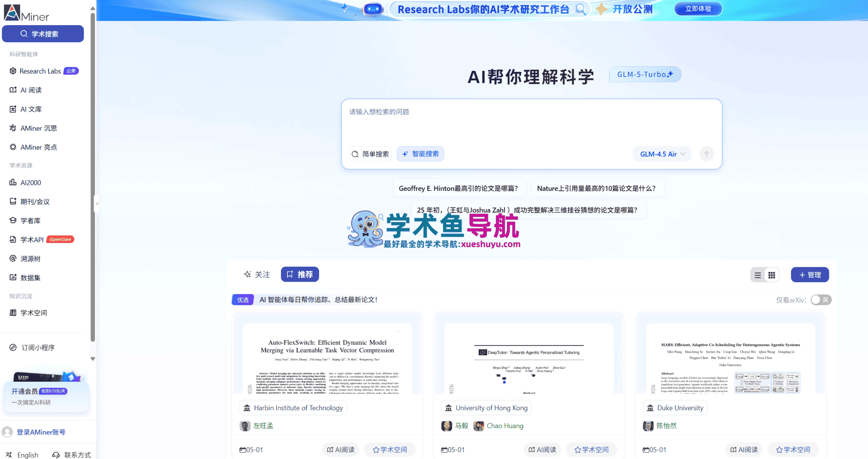Click the 学术搜索 search button

43,34
